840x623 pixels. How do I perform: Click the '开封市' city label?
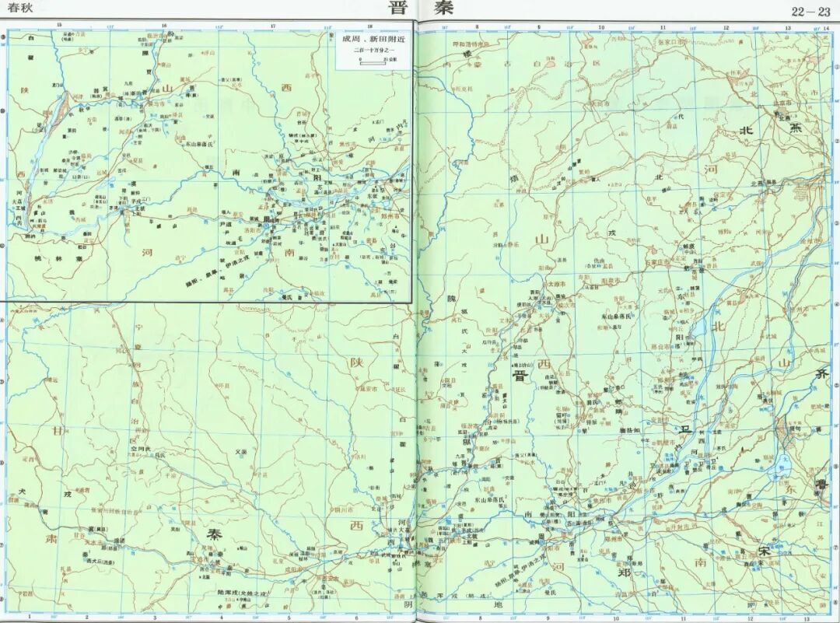pyautogui.click(x=680, y=527)
